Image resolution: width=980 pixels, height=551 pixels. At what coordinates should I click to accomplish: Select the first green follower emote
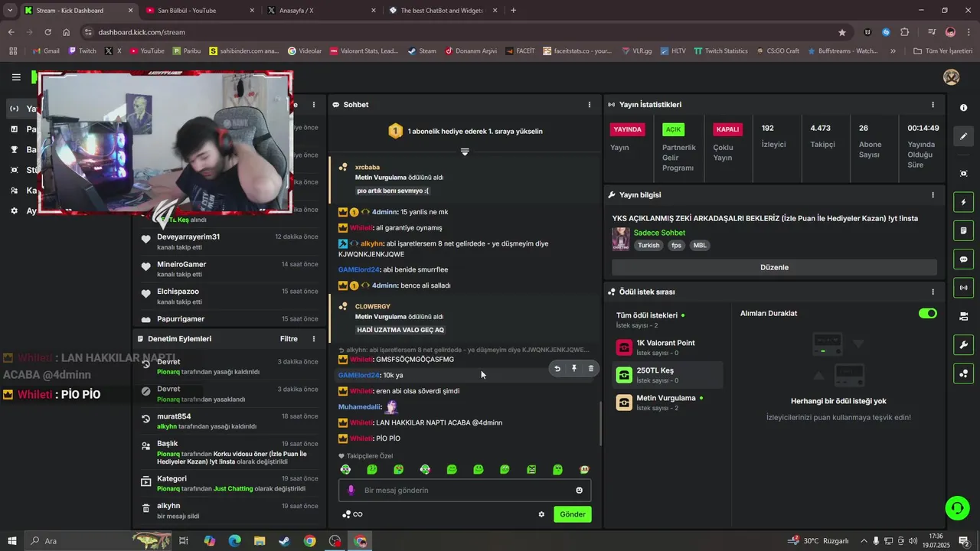coord(346,469)
